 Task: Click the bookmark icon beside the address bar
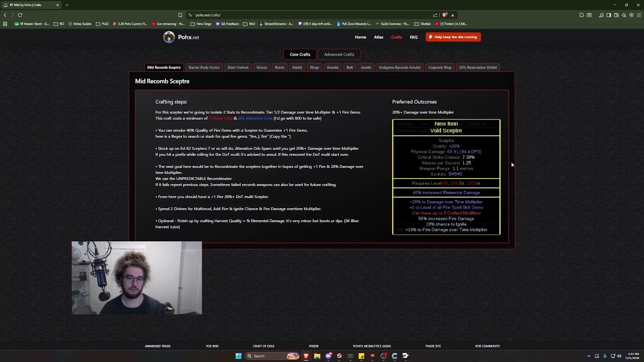(x=180, y=15)
